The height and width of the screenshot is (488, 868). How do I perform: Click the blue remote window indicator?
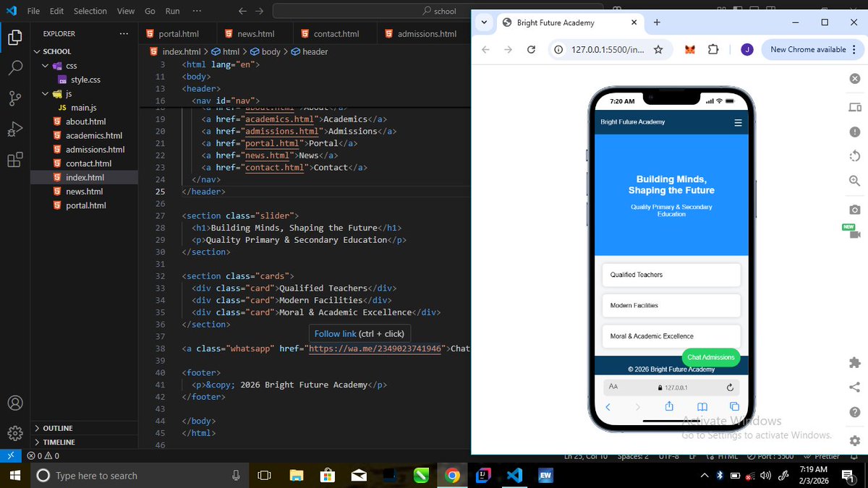tap(10, 456)
